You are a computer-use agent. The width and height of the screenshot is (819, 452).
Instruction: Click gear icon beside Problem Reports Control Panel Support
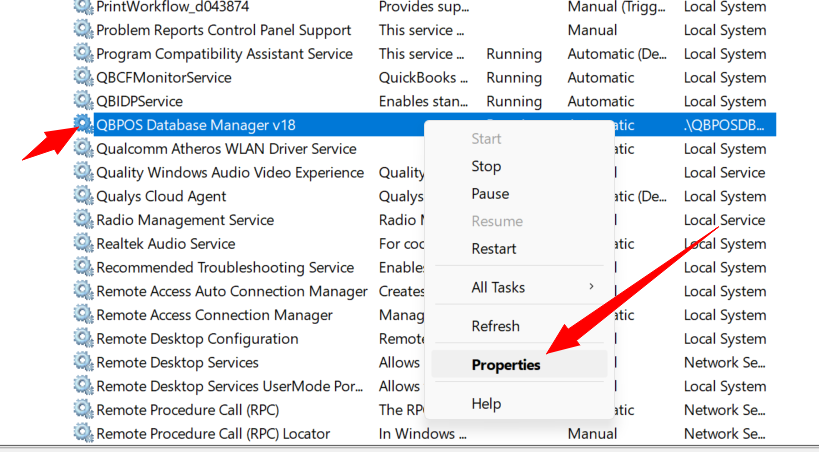[83, 29]
